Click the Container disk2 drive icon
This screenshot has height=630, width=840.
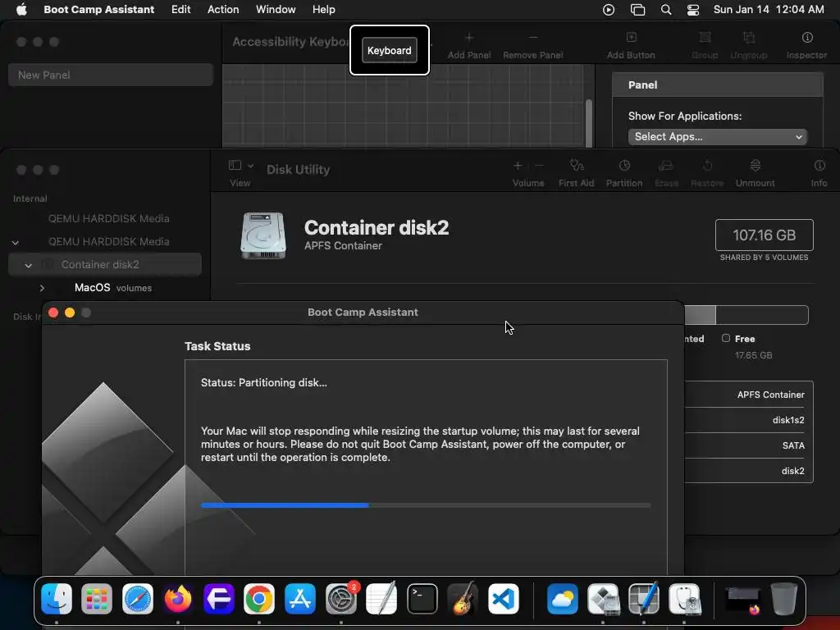263,235
